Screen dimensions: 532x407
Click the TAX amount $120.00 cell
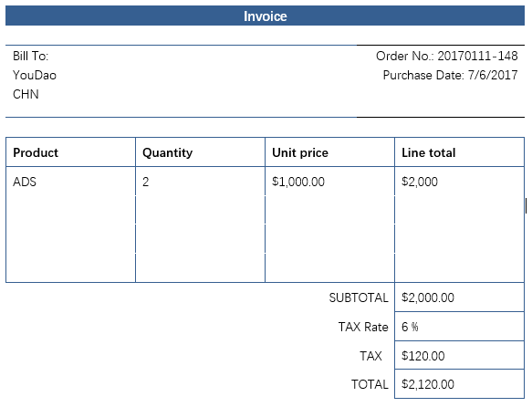[459, 356]
